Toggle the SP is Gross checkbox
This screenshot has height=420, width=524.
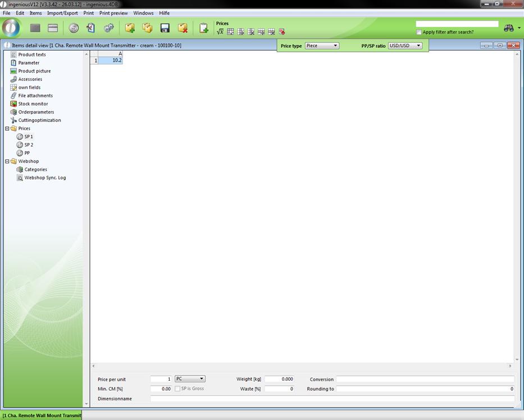coord(177,389)
